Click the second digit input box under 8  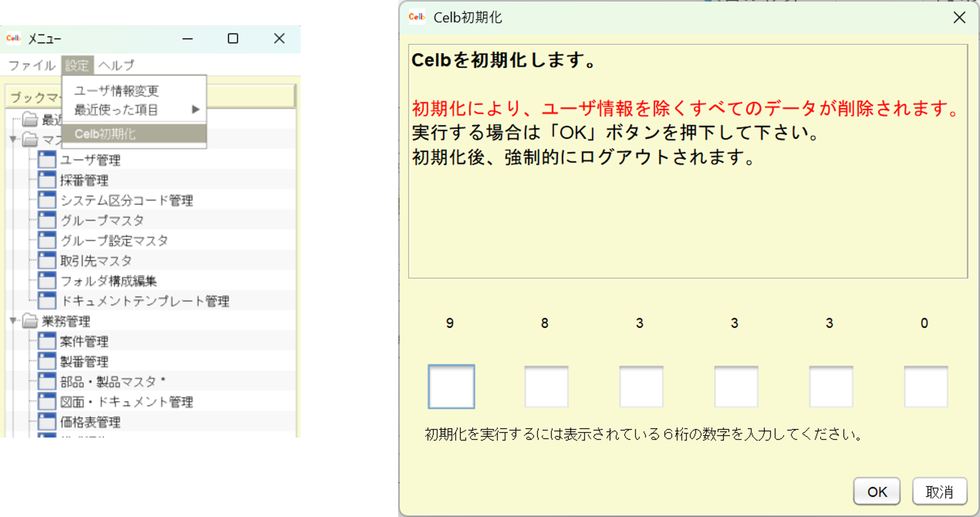(546, 386)
